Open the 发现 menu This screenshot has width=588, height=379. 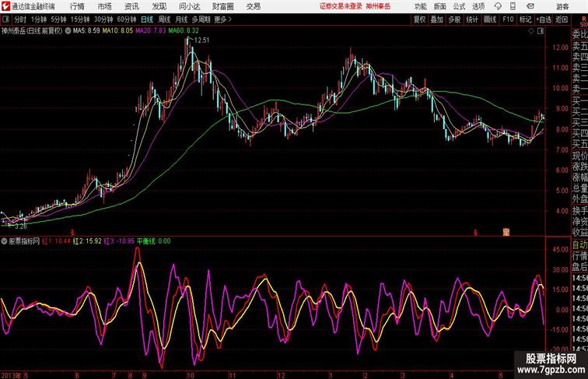pos(159,6)
